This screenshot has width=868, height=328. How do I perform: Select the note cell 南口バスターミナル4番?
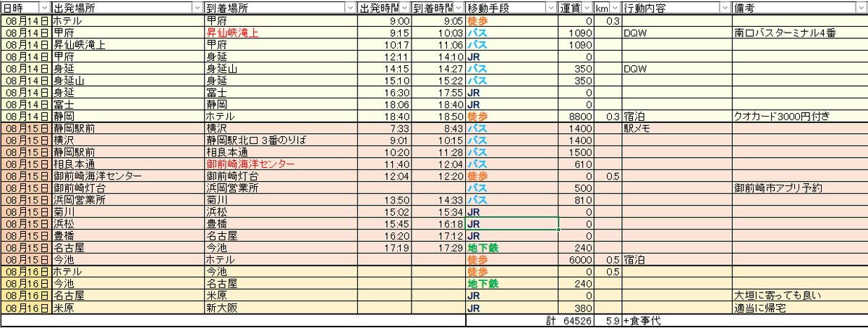799,33
